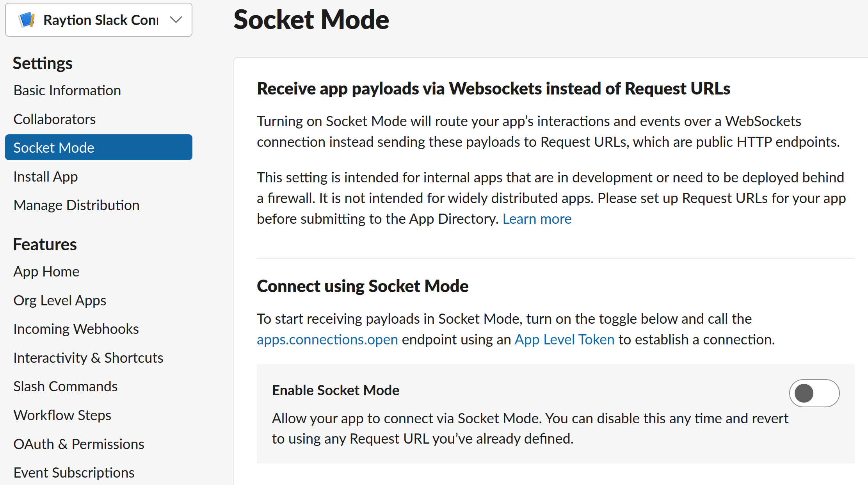This screenshot has height=485, width=868.
Task: Click the Basic Information settings link
Action: click(68, 90)
